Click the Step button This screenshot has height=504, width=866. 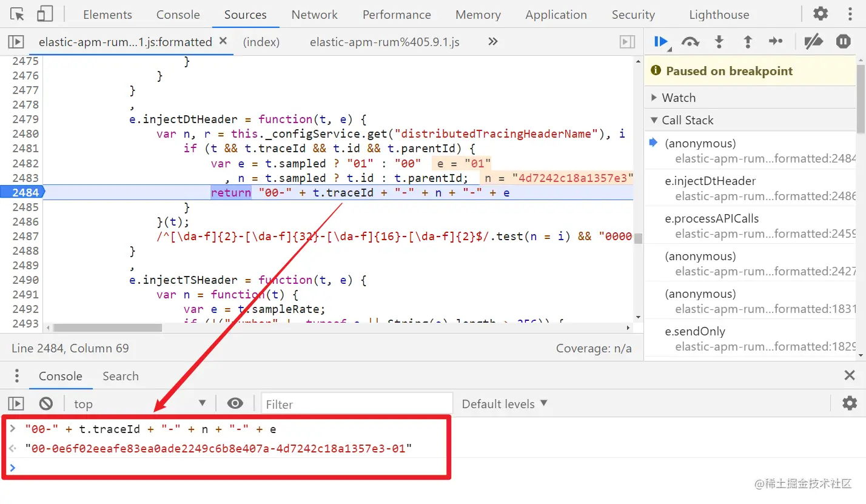point(776,41)
